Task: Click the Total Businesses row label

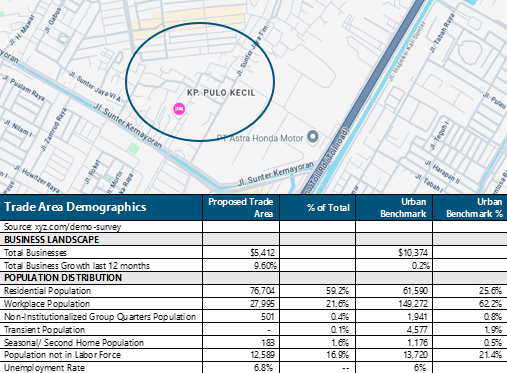Action: 35,253
